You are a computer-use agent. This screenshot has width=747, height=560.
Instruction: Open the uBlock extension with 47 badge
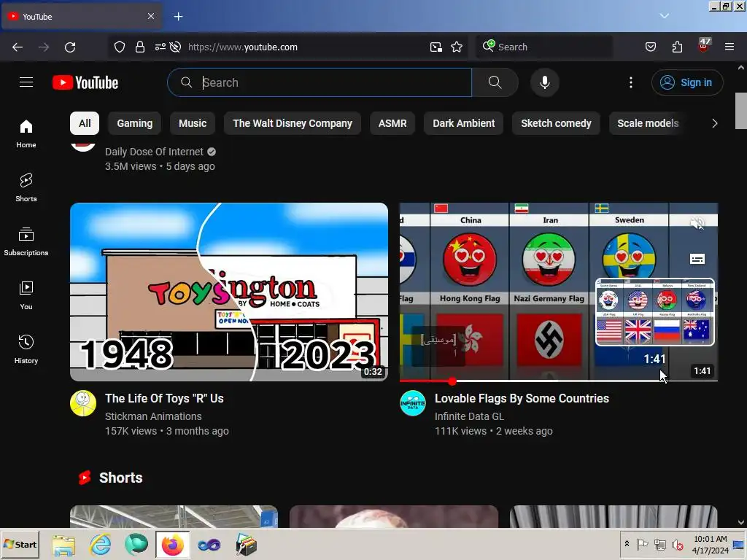[704, 46]
